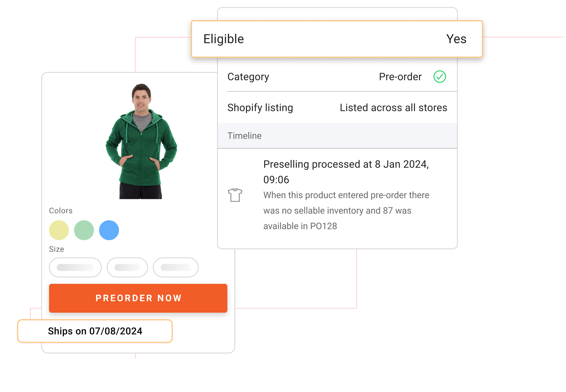Click the Yes eligibility value
The image size is (566, 392).
click(456, 39)
